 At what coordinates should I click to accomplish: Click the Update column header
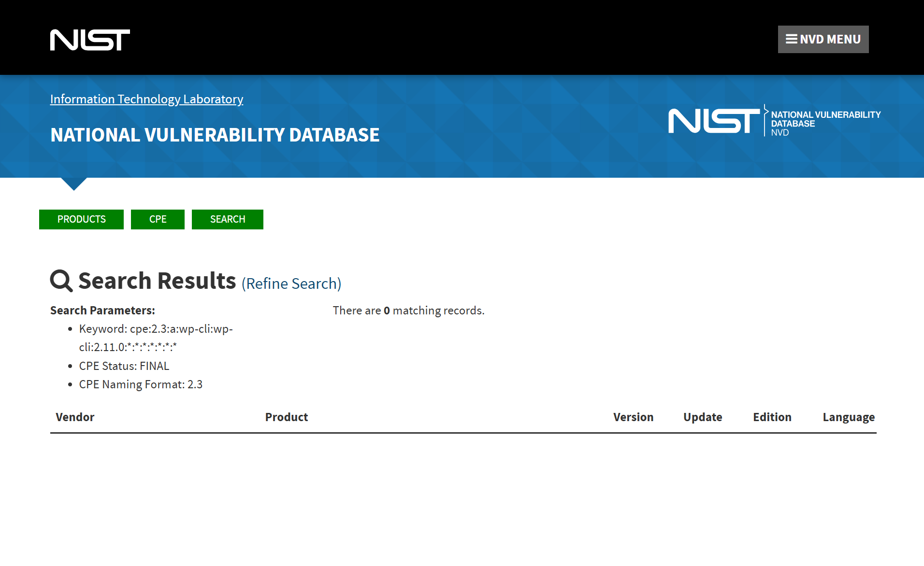tap(702, 417)
